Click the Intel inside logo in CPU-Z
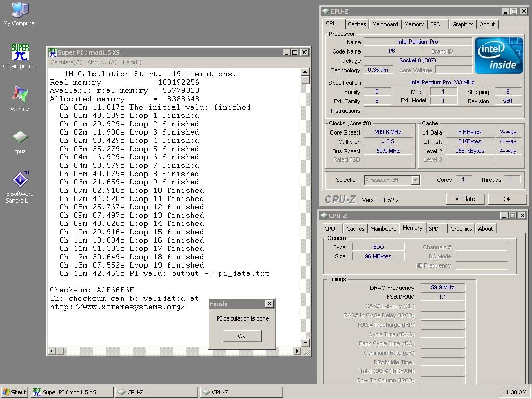This screenshot has width=532, height=399. (x=498, y=56)
